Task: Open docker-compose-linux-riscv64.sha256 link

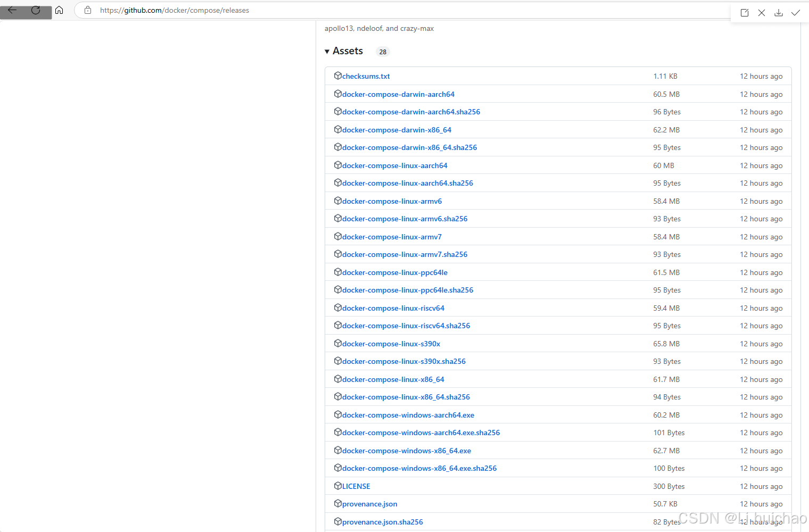Action: tap(406, 326)
